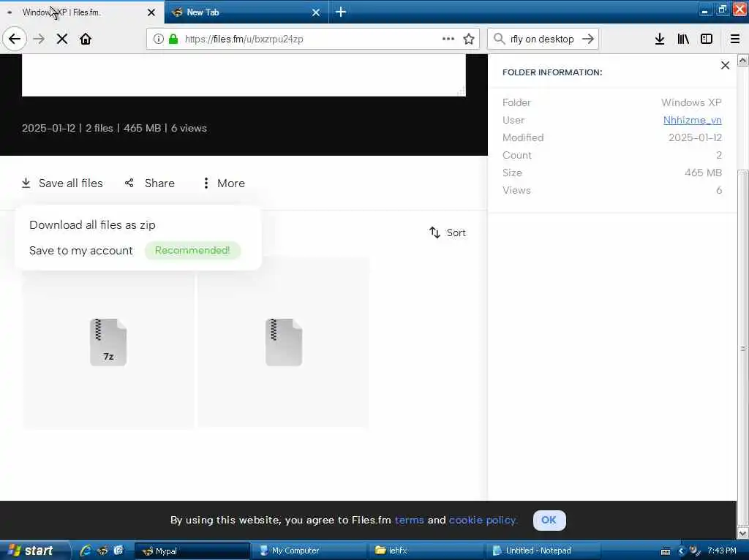Open the second zip archive thumbnail
The image size is (749, 560).
tap(284, 342)
